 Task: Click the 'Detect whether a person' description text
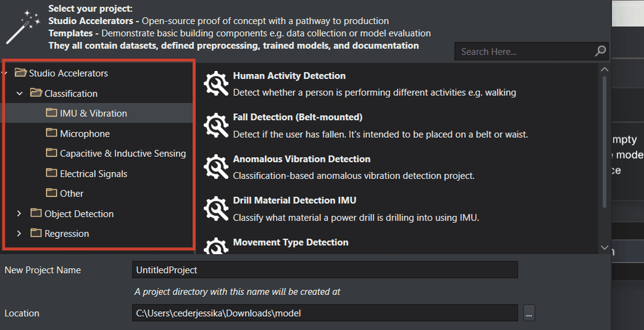tap(375, 92)
